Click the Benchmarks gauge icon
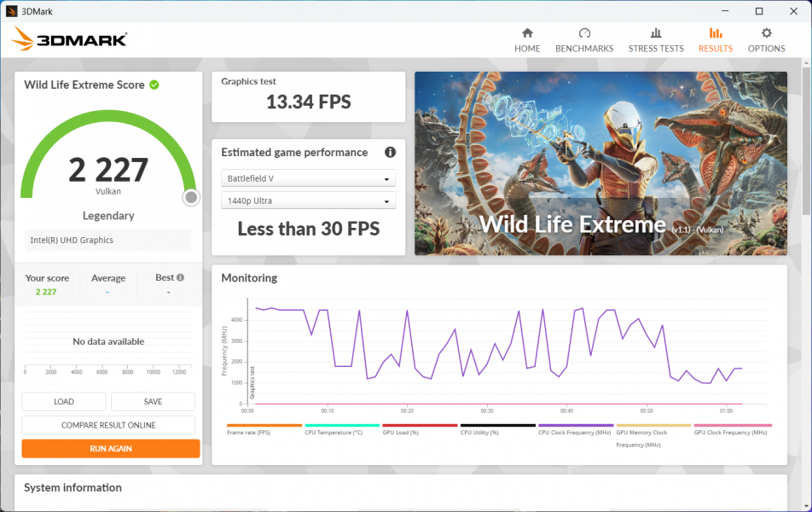The width and height of the screenshot is (812, 512). 584,33
